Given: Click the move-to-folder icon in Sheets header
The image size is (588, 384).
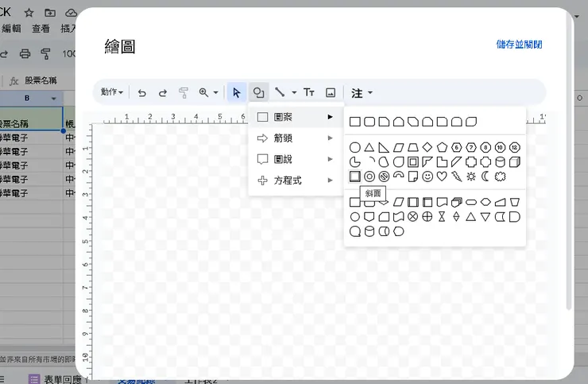Looking at the screenshot, I should tap(50, 13).
